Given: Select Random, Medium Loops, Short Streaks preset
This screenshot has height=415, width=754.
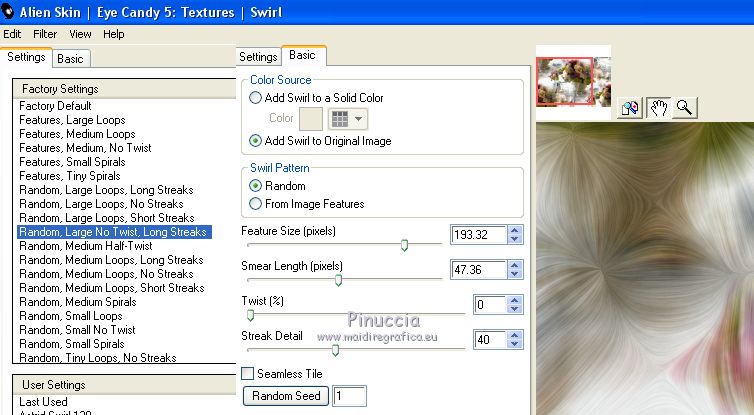Looking at the screenshot, I should (112, 288).
